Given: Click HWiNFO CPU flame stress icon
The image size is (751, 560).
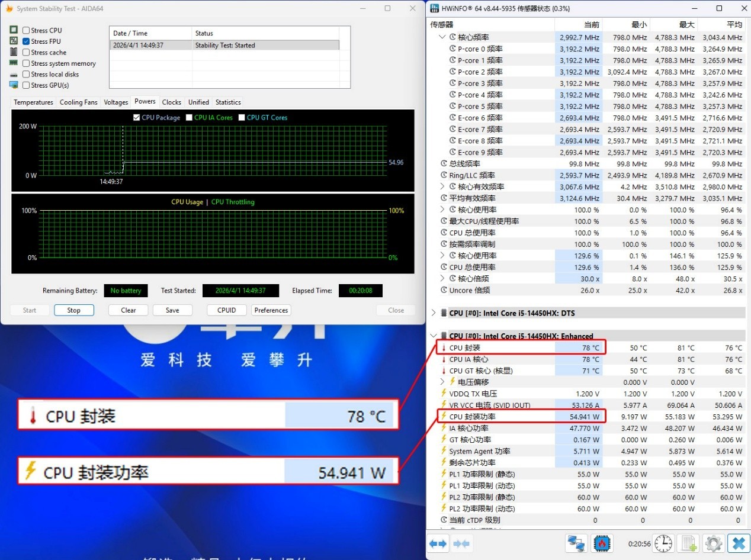Looking at the screenshot, I should tap(601, 543).
